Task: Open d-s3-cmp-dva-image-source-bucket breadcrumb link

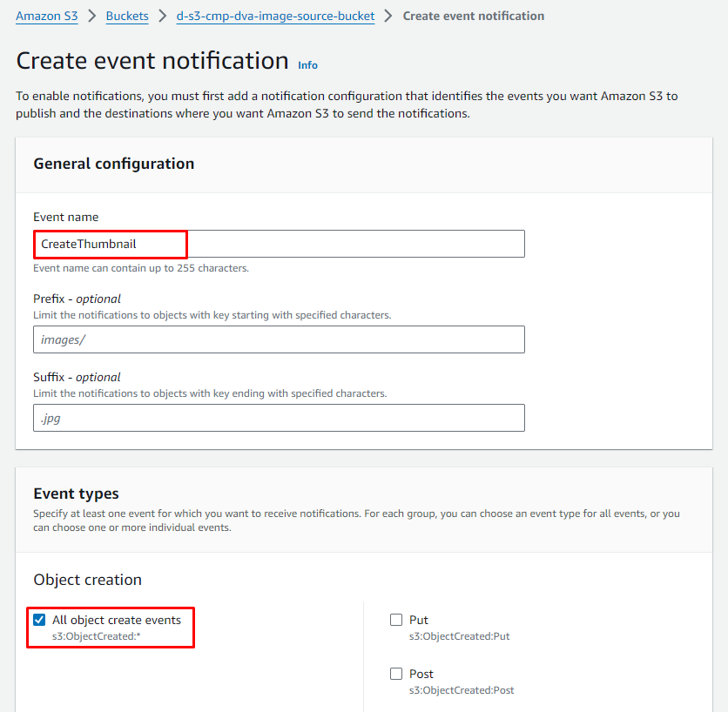Action: coord(275,16)
